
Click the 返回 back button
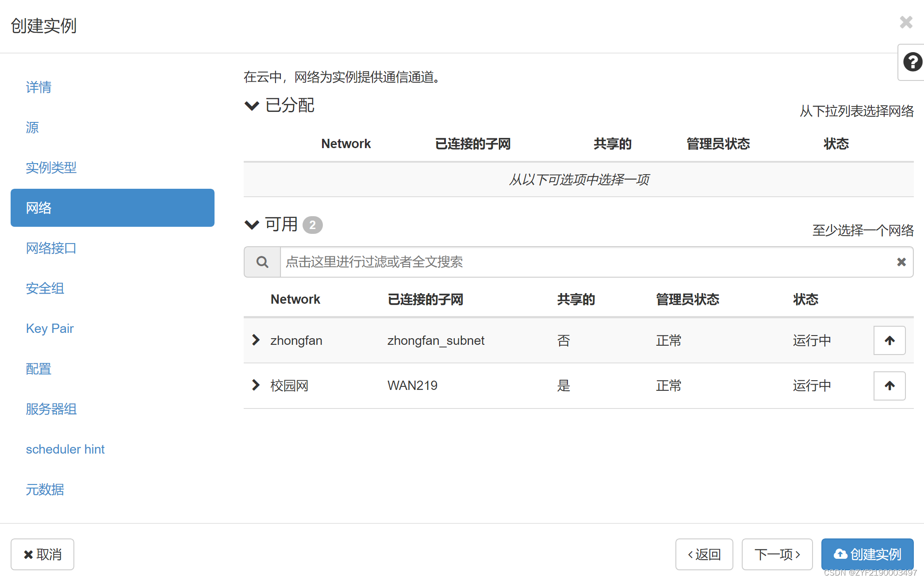coord(704,554)
